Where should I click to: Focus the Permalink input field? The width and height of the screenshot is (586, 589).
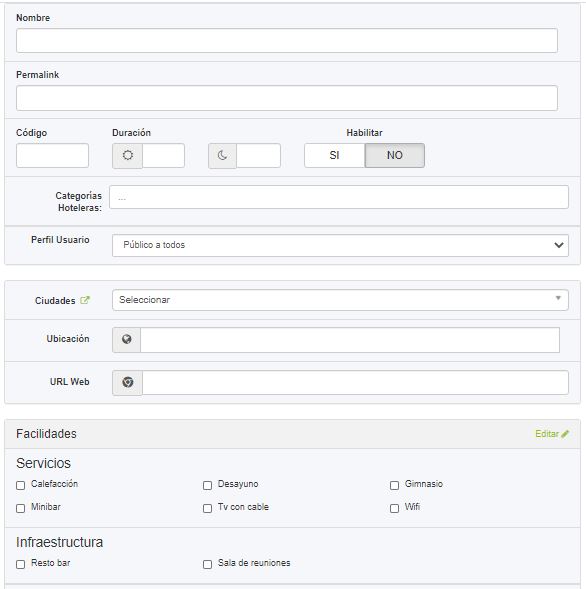click(x=287, y=98)
